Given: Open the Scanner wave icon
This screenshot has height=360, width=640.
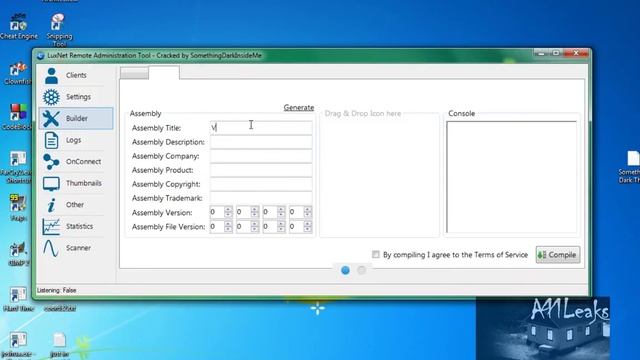Looking at the screenshot, I should coord(51,248).
